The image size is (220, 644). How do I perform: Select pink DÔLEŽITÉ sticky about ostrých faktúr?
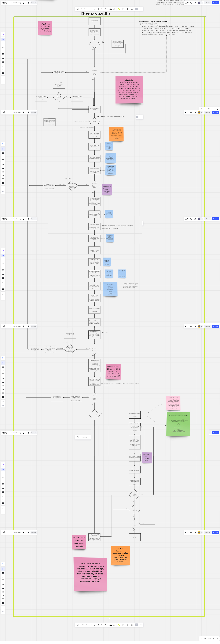pyautogui.click(x=45, y=28)
